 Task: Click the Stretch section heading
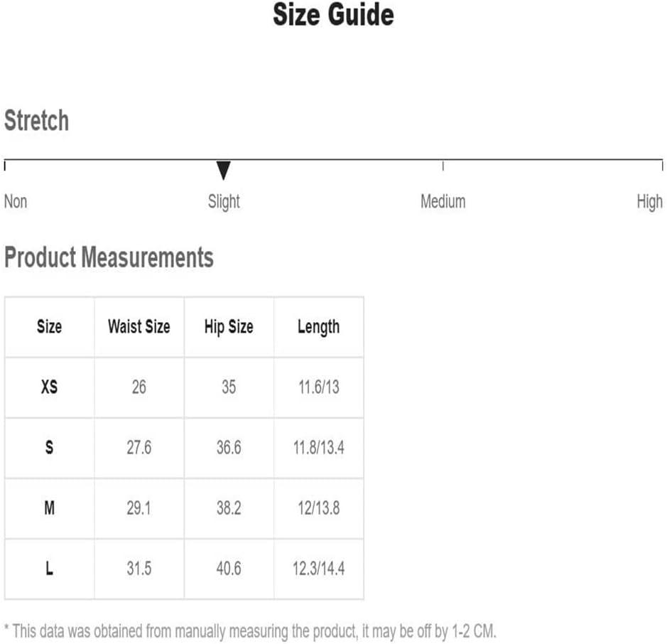tap(37, 120)
